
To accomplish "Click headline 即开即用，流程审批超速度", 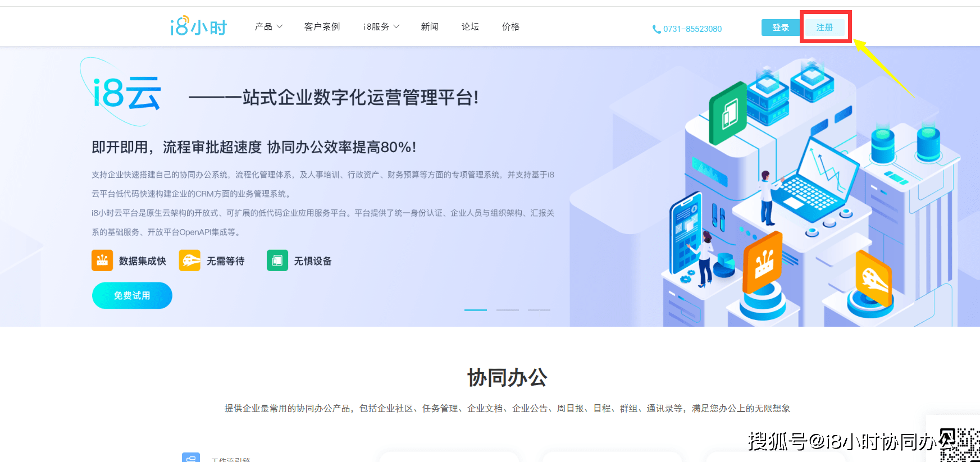I will (x=177, y=147).
